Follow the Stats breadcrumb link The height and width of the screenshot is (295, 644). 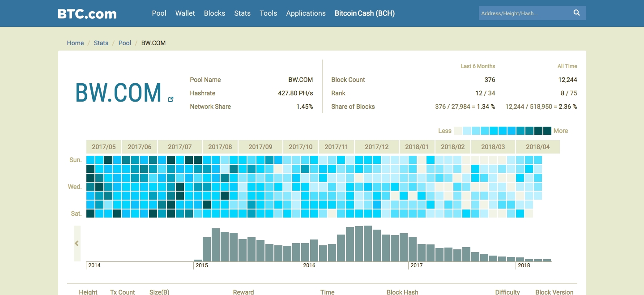tap(101, 43)
